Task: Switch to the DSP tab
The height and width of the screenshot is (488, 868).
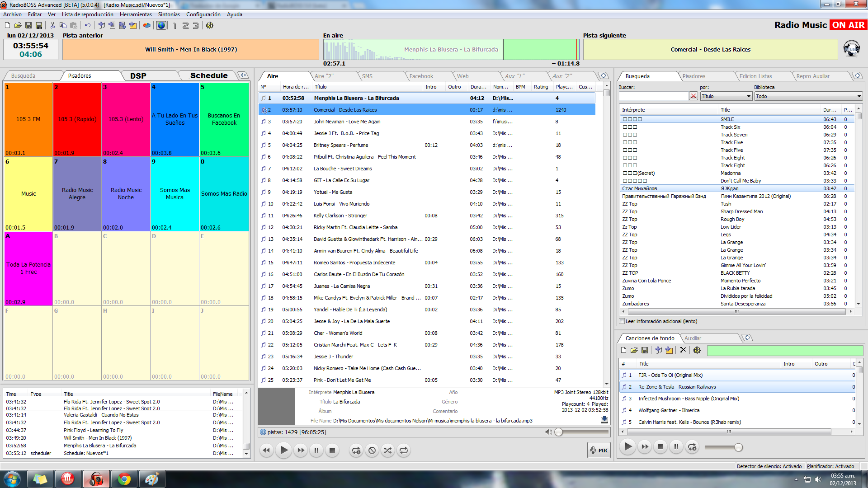Action: pyautogui.click(x=138, y=76)
